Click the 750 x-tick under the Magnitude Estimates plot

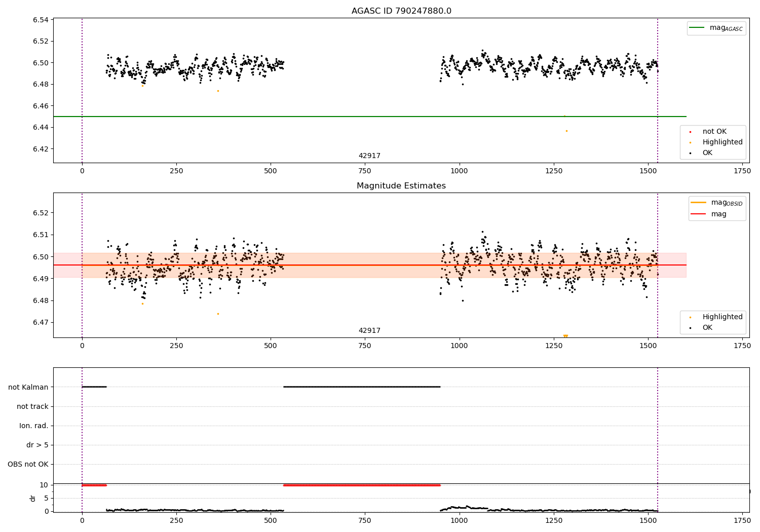click(365, 346)
